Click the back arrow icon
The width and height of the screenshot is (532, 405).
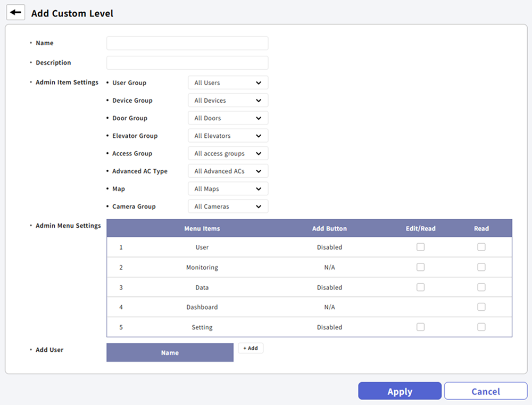click(x=15, y=12)
